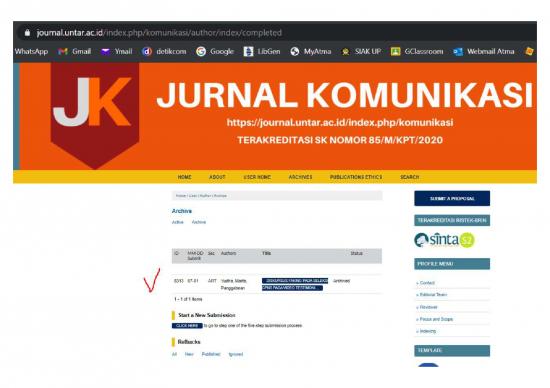This screenshot has height=388, width=550.
Task: Open the Ymail bookmark icon
Action: 105,52
